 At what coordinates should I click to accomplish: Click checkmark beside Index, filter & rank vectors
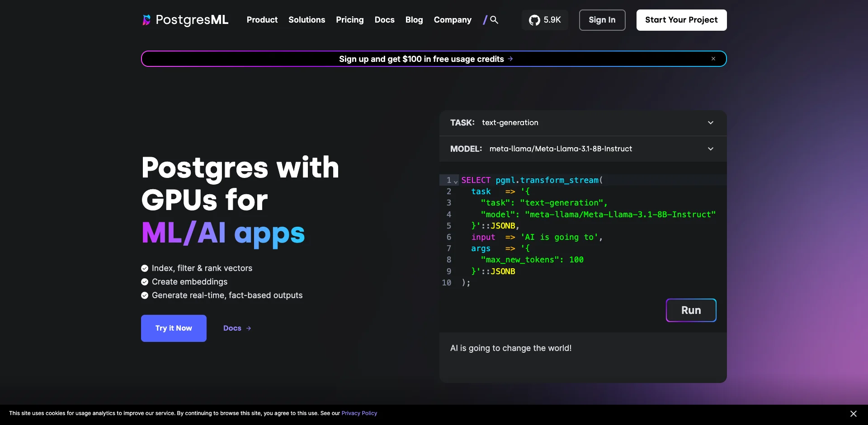[x=145, y=268]
